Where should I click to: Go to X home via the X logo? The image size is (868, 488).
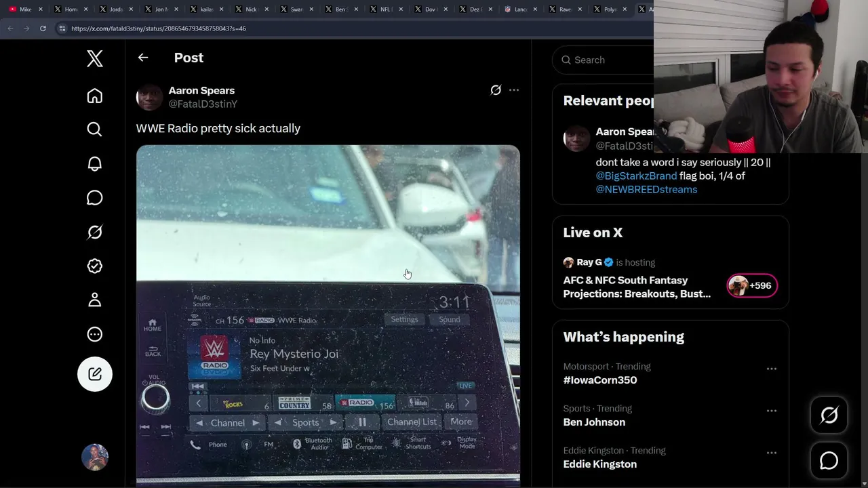(95, 59)
